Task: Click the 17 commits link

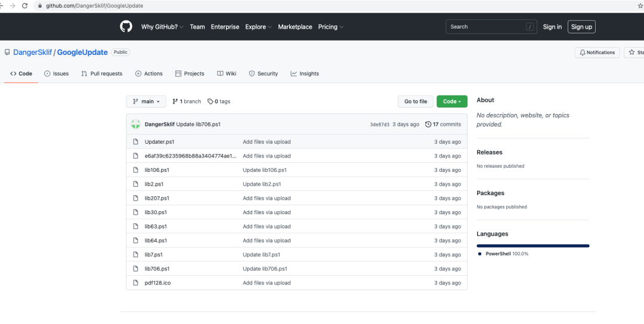Action: pos(442,124)
